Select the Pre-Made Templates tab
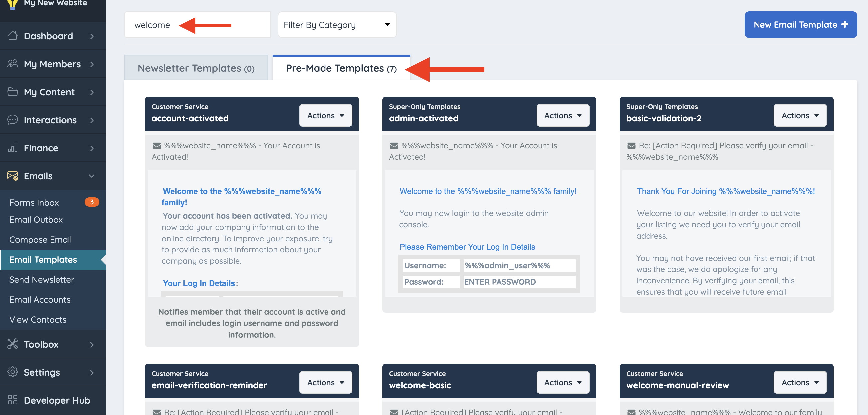This screenshot has height=415, width=868. [341, 68]
